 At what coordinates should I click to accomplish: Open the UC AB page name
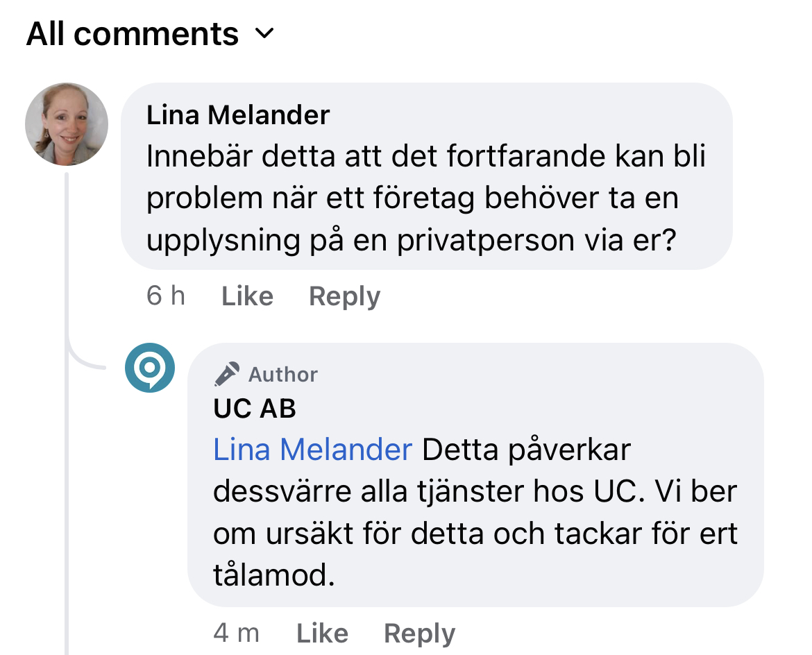pos(255,409)
